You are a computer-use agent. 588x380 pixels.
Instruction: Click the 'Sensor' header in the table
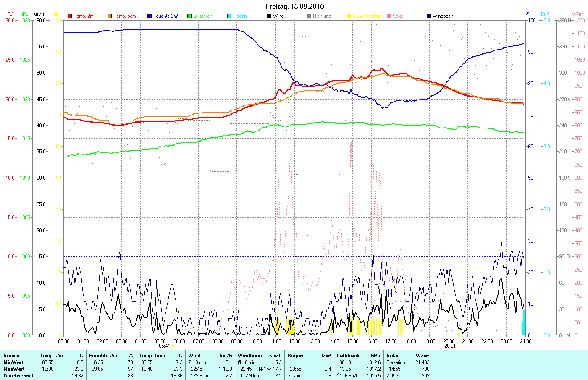(x=12, y=356)
